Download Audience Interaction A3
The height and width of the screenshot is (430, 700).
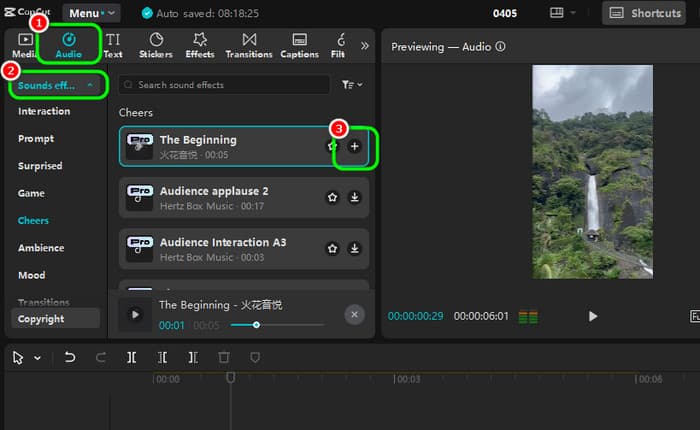[x=354, y=248]
